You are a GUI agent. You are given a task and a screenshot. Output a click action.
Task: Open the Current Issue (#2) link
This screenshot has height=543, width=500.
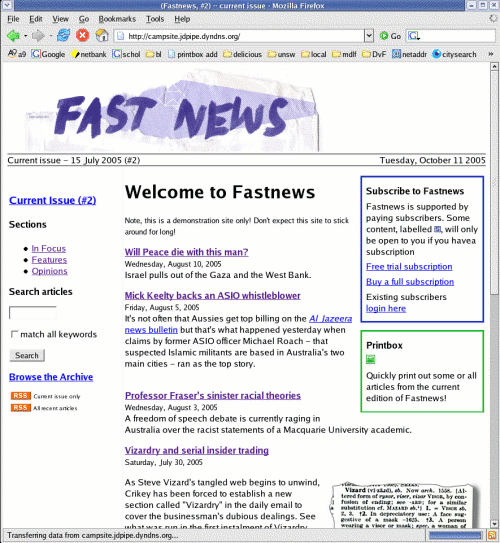[x=53, y=200]
